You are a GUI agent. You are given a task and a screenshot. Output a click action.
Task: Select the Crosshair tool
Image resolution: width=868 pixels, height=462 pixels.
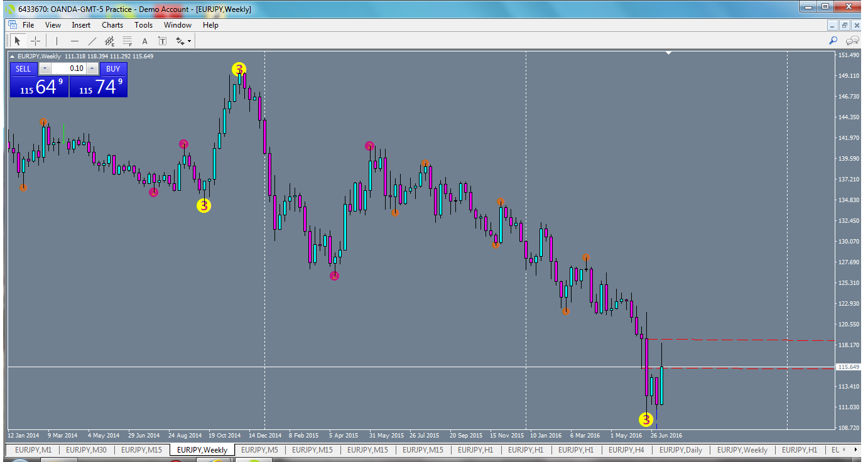[36, 40]
